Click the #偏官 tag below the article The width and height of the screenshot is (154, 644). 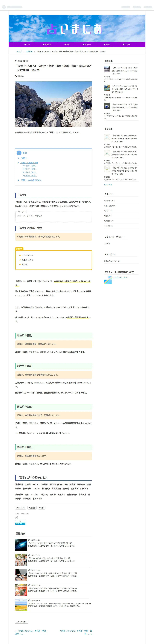pyautogui.click(x=42, y=508)
